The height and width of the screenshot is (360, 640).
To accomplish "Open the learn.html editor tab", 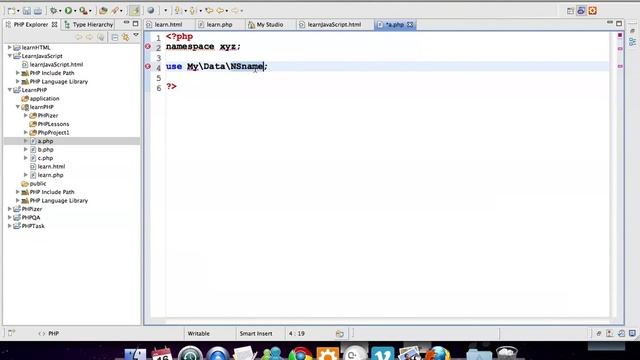I will point(169,24).
